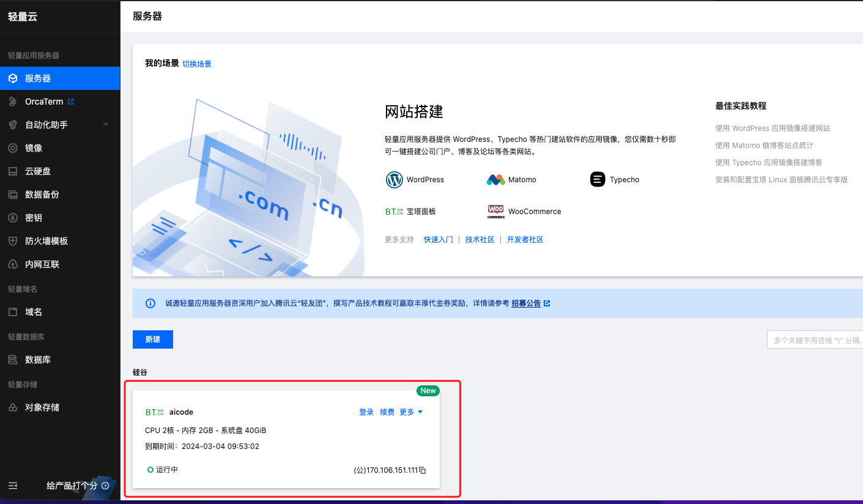The image size is (863, 504).
Task: Click 切换场景 link
Action: 197,64
